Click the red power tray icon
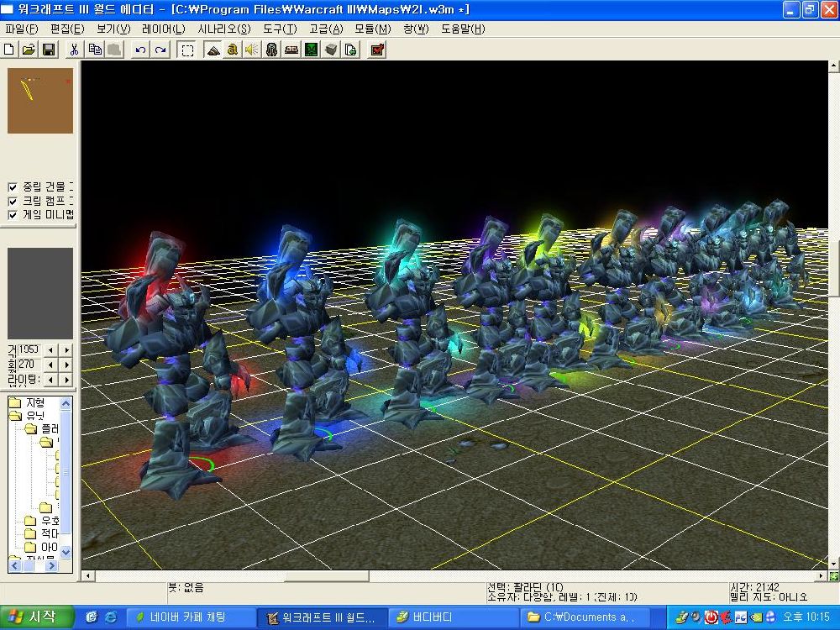The height and width of the screenshot is (630, 840). point(711,617)
